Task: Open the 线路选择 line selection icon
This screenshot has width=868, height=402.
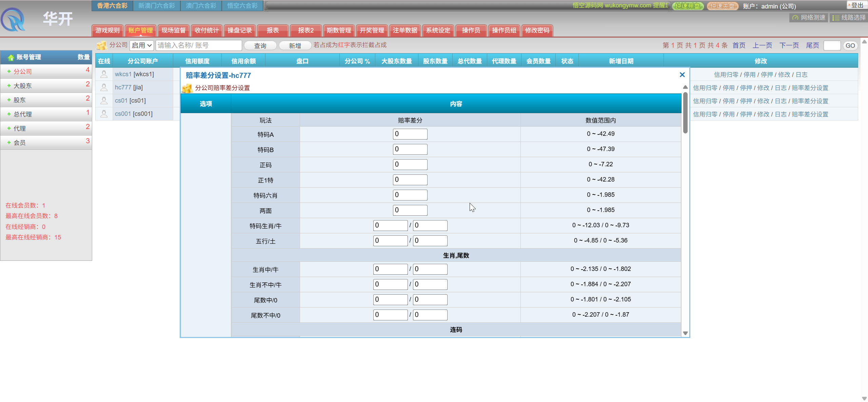Action: tap(836, 18)
